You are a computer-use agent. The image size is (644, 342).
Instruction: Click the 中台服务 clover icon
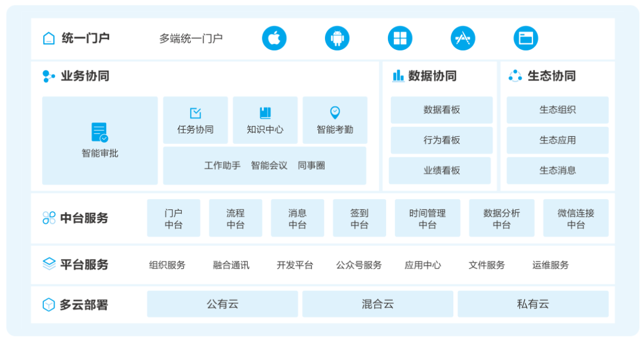coord(49,218)
